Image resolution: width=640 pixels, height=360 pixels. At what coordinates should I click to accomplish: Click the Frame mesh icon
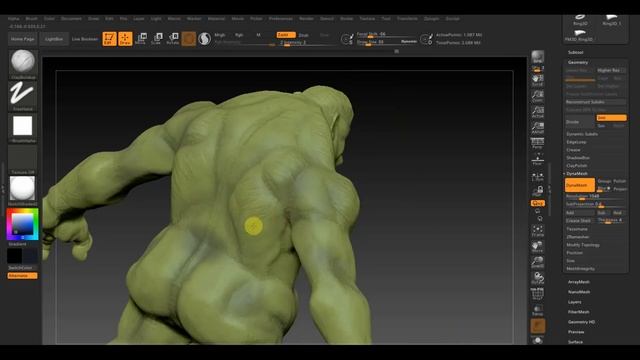click(x=538, y=231)
